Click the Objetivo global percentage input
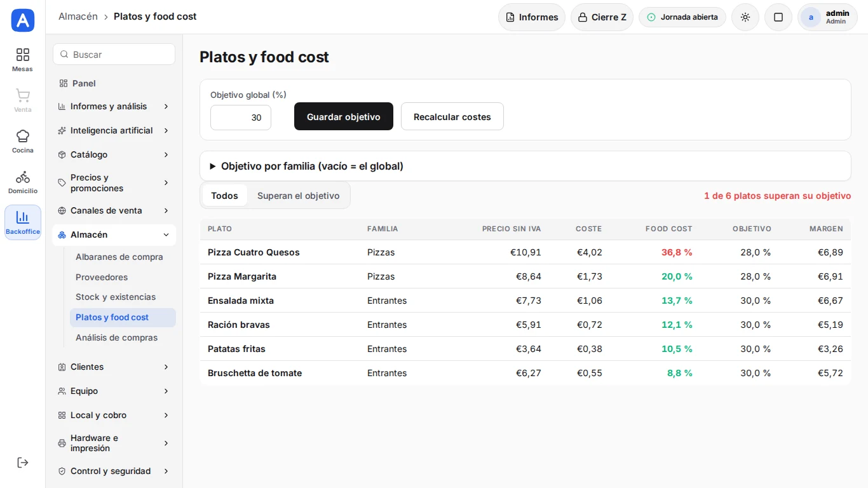868x488 pixels. point(241,118)
